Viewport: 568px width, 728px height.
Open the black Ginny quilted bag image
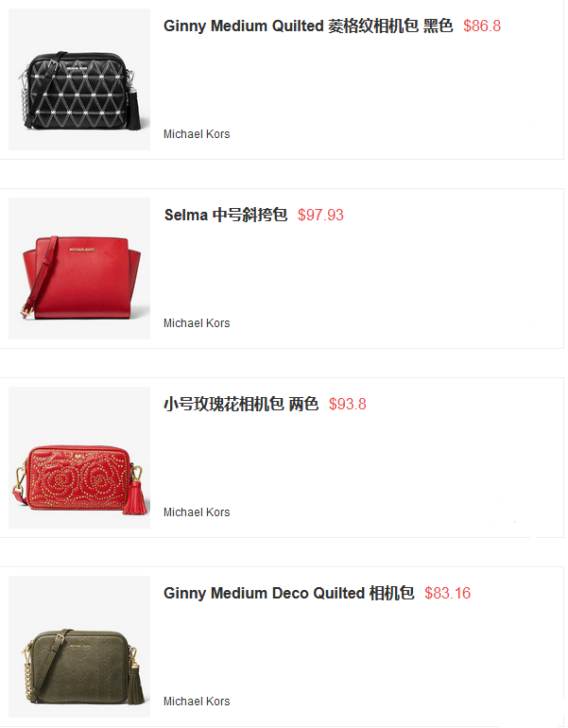[x=79, y=79]
